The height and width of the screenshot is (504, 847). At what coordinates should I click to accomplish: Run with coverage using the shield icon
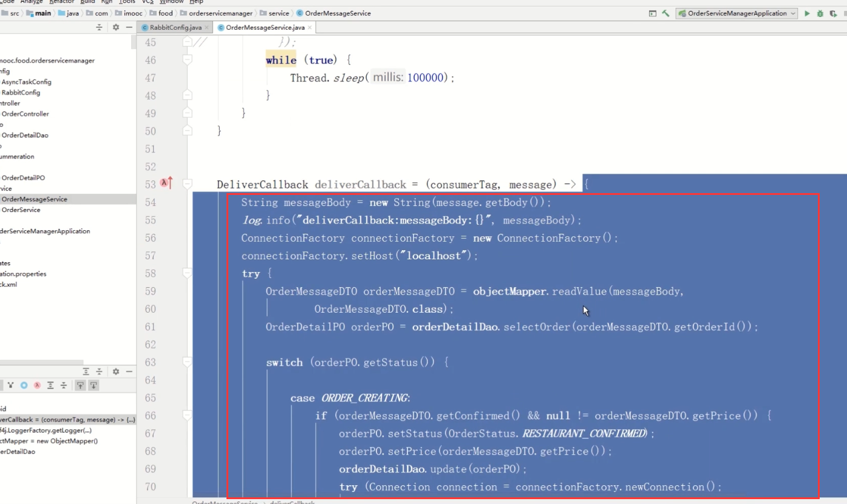(834, 13)
